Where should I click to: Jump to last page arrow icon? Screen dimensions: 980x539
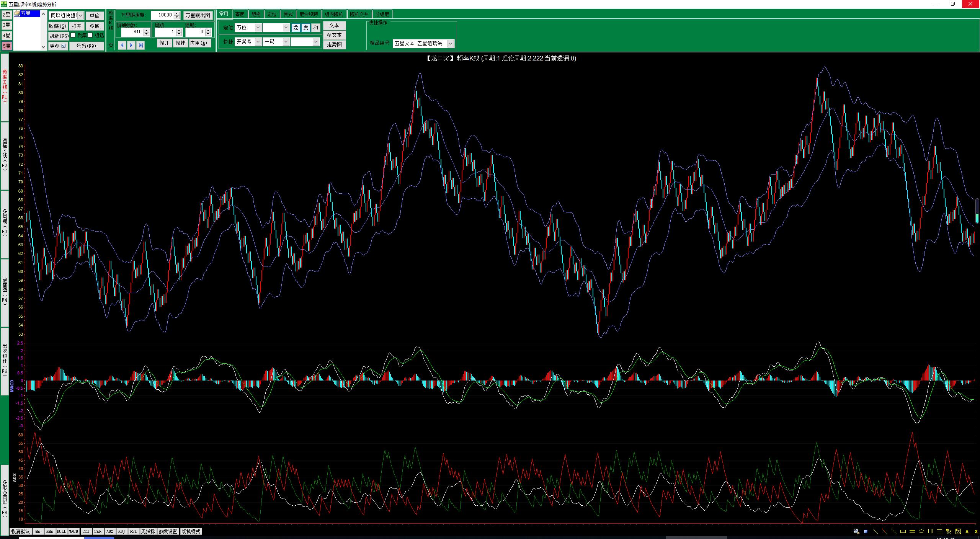(140, 45)
